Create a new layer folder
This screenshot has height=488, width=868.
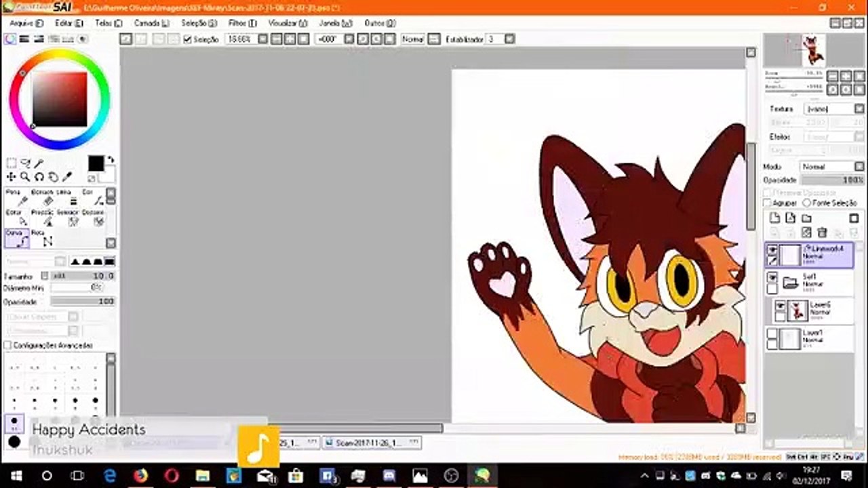coord(806,218)
